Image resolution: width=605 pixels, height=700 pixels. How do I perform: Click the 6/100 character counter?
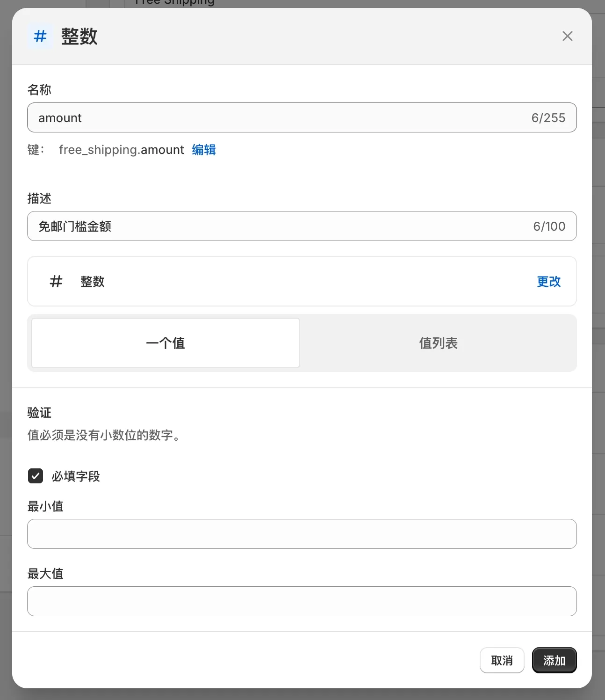[x=549, y=226]
